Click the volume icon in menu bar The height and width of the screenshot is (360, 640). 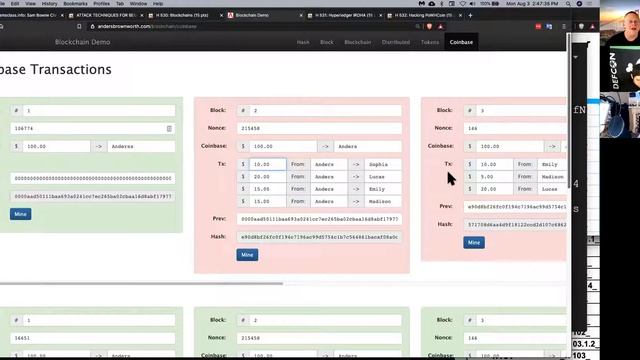point(473,4)
